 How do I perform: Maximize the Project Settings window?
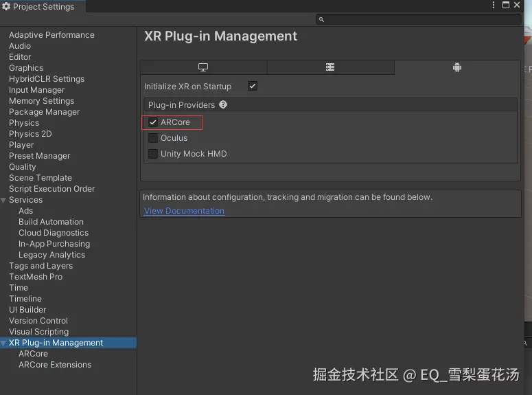click(505, 5)
